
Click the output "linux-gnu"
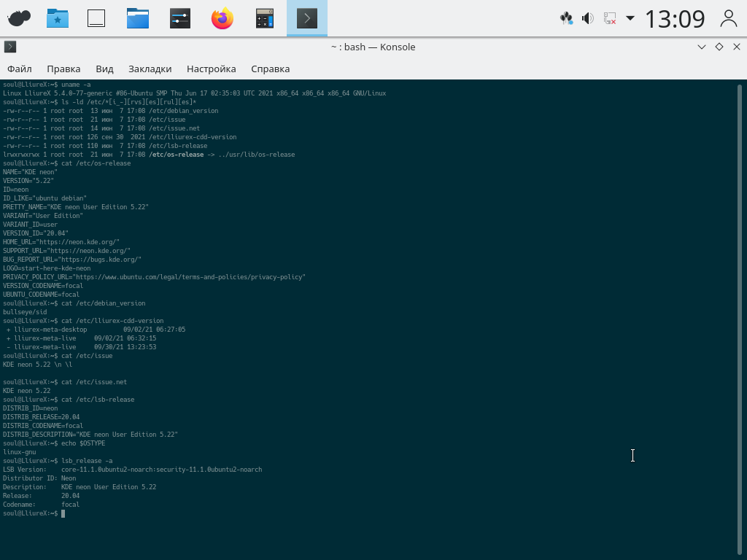pyautogui.click(x=19, y=452)
